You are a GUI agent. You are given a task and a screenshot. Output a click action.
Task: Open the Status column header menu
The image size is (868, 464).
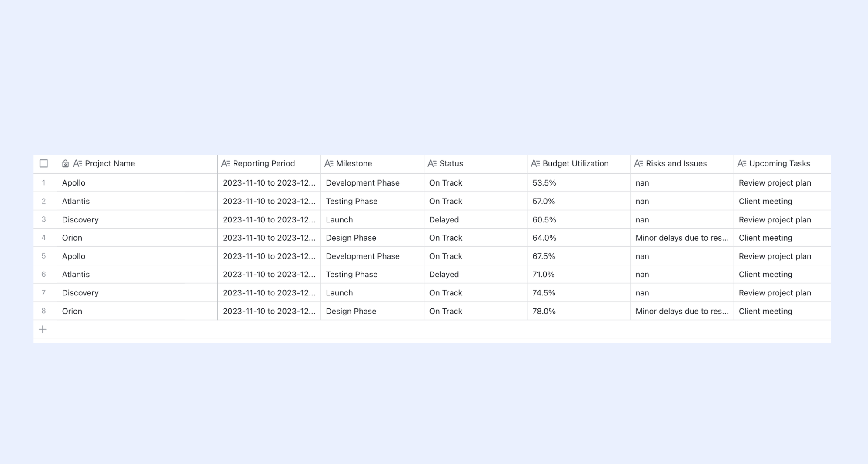pyautogui.click(x=476, y=164)
